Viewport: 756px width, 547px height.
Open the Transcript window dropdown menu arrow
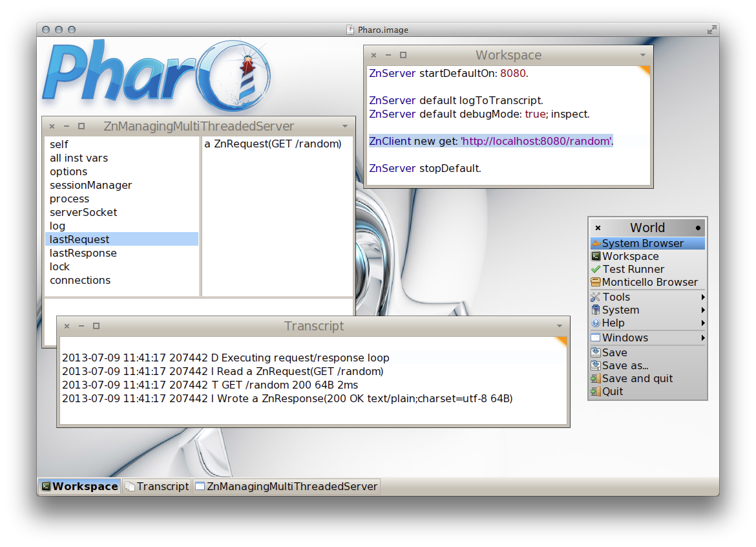coord(560,326)
